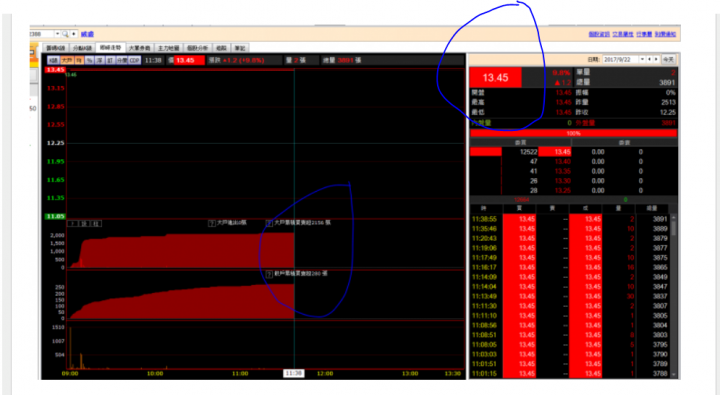Click the date field showing 2017/9/22
720x395 pixels.
tap(620, 59)
